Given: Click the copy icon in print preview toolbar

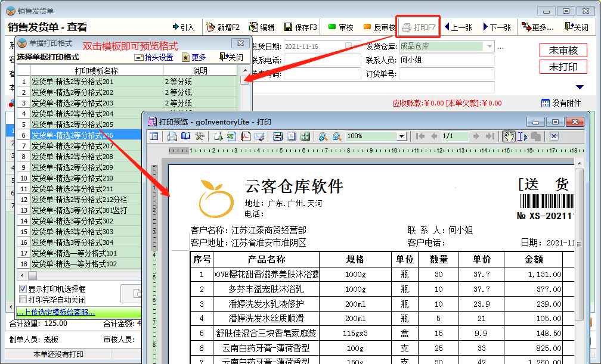Looking at the screenshot, I should (x=536, y=136).
